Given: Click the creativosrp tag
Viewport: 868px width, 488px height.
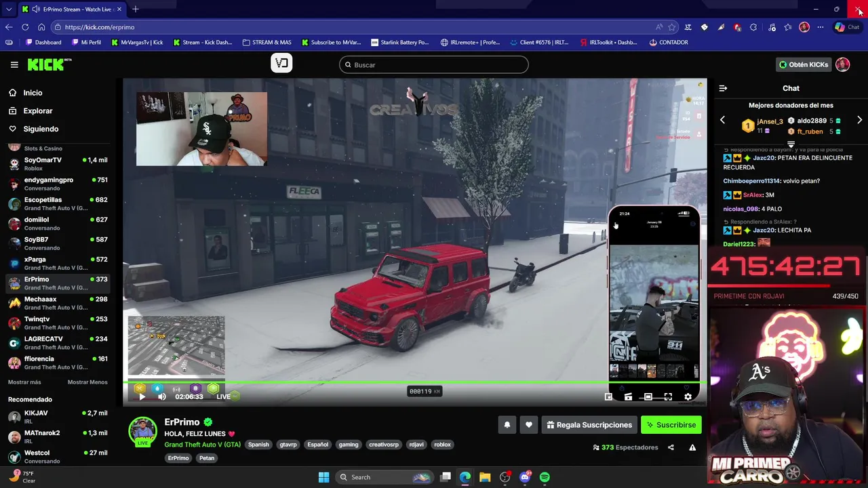Looking at the screenshot, I should pos(383,445).
